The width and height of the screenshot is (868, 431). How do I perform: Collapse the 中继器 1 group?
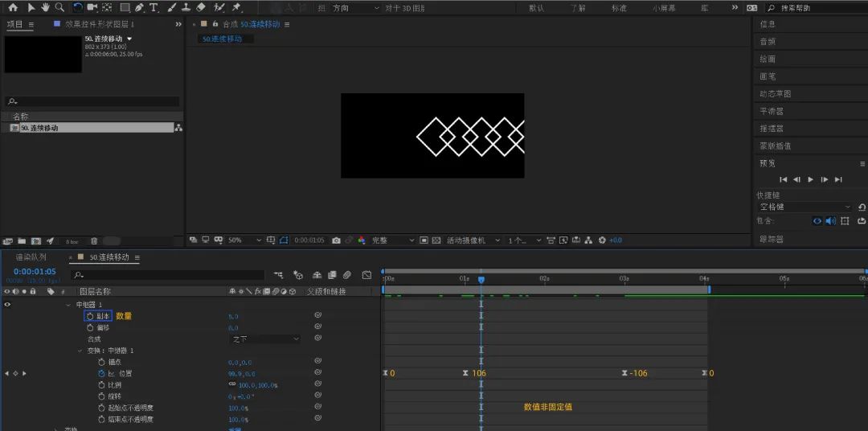pyautogui.click(x=68, y=305)
